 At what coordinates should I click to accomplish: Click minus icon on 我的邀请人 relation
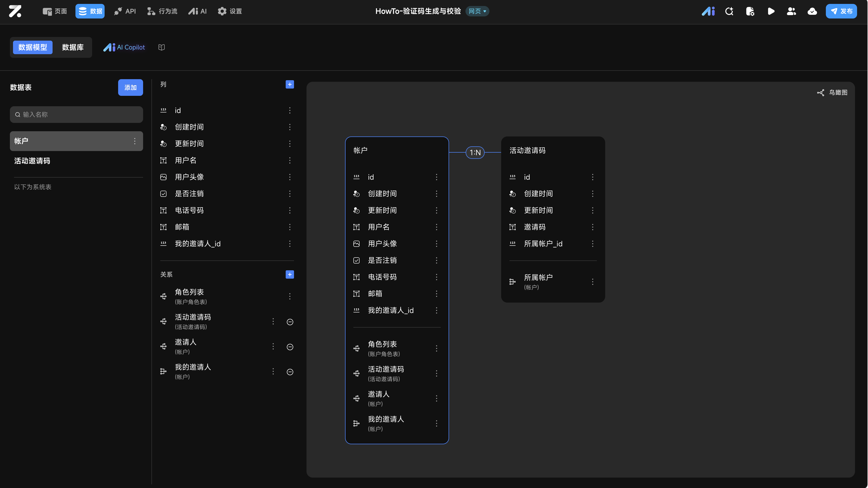(x=289, y=372)
